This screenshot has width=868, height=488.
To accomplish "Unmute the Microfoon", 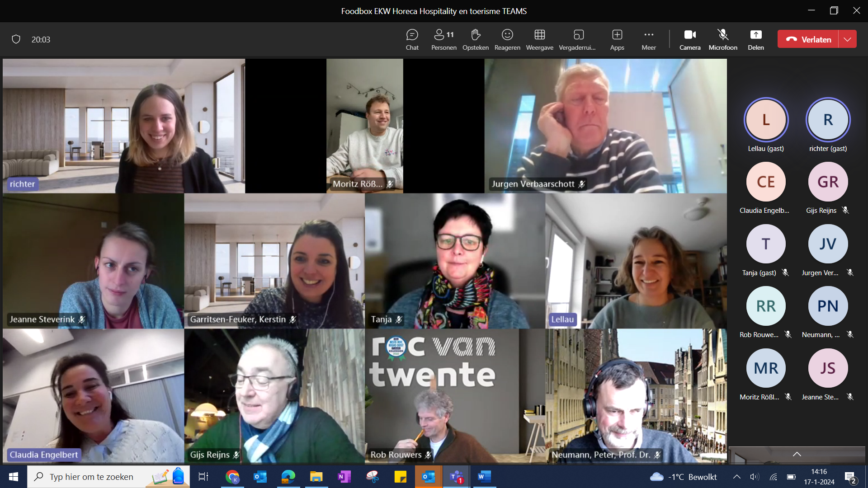I will pos(723,39).
